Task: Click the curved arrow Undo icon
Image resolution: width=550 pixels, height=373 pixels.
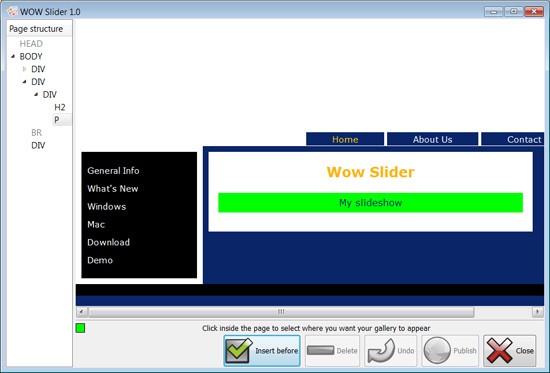Action: point(381,351)
